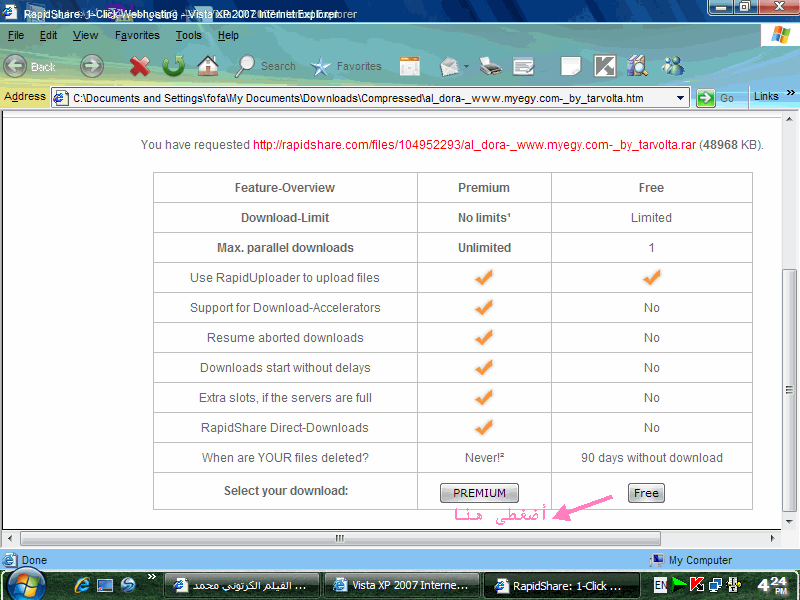Expand the Quick Launch overflow chevron
The width and height of the screenshot is (800, 600).
(x=152, y=577)
